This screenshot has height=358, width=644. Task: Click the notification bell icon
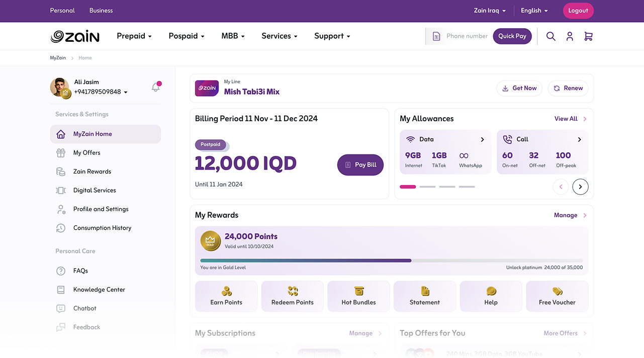pos(156,87)
